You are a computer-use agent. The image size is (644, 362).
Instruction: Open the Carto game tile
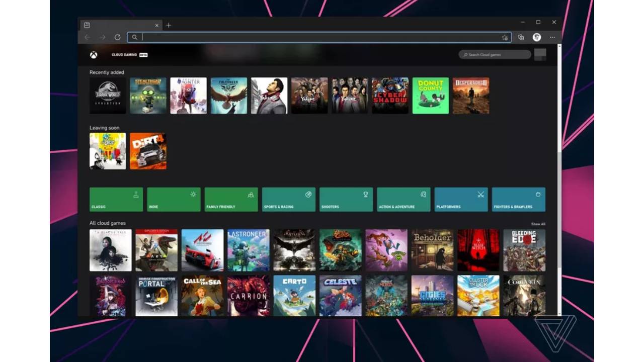click(294, 296)
